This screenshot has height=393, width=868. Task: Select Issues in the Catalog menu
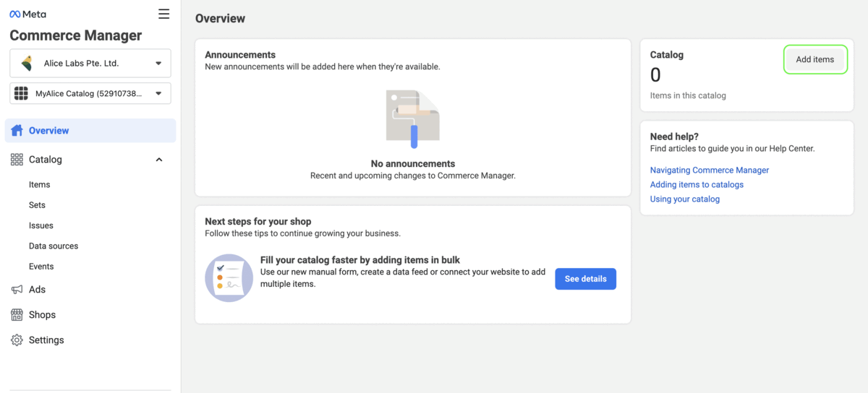tap(41, 225)
